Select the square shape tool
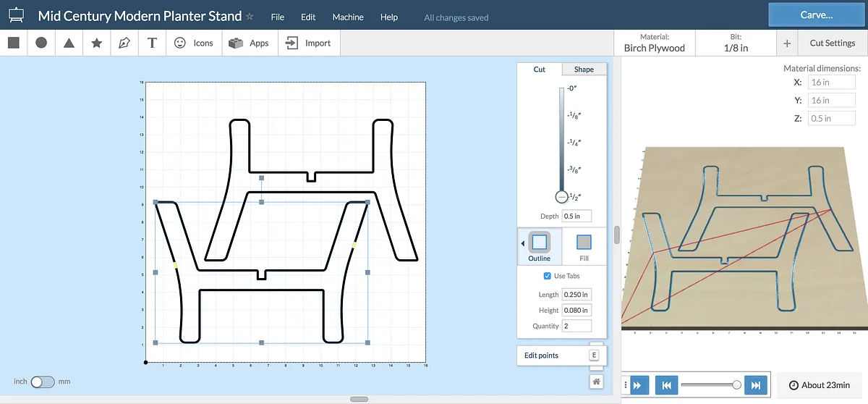Image resolution: width=868 pixels, height=404 pixels. pyautogui.click(x=14, y=43)
